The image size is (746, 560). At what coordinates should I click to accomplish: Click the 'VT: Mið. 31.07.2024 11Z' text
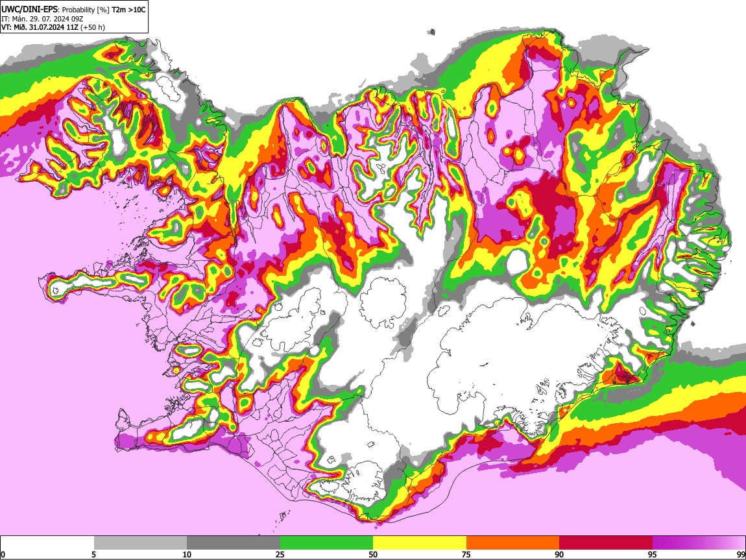[x=40, y=27]
